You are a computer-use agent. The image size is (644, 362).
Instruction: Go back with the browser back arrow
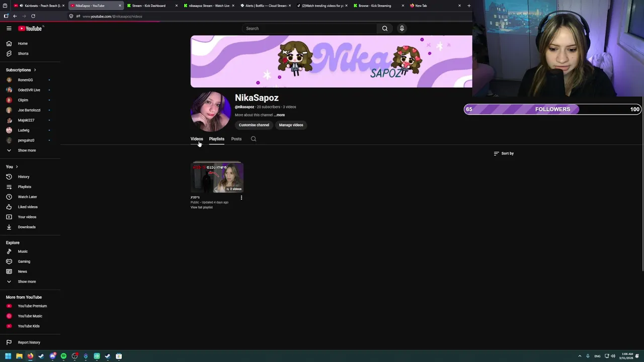pos(15,16)
